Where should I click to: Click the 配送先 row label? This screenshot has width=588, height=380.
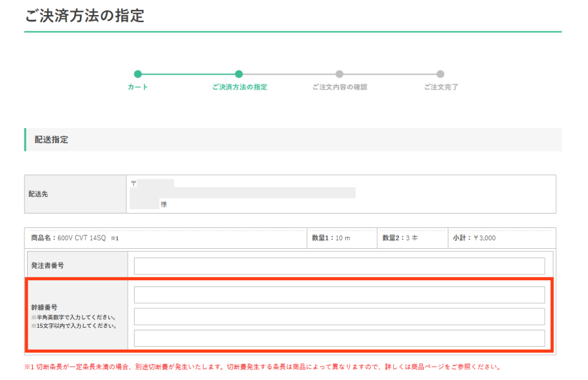[40, 194]
